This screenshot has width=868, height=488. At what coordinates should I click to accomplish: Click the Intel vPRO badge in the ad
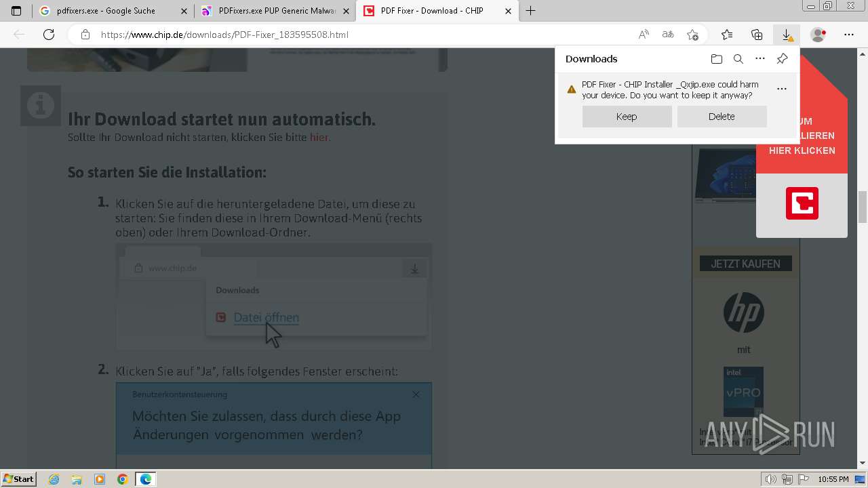[x=743, y=392]
